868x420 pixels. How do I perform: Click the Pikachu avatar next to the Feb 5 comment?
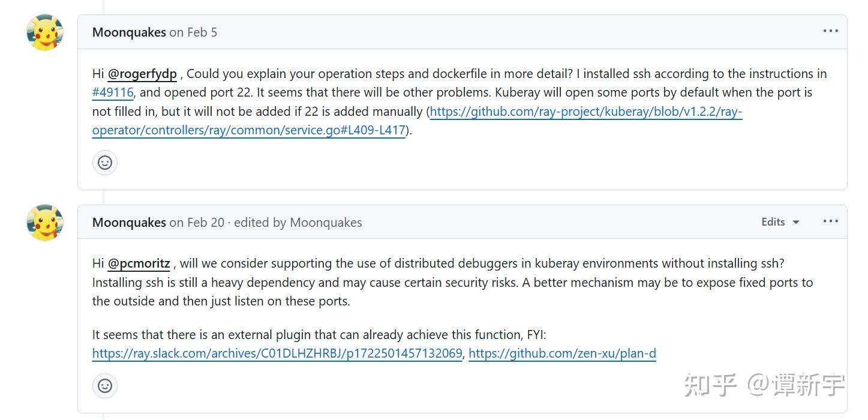pos(45,32)
